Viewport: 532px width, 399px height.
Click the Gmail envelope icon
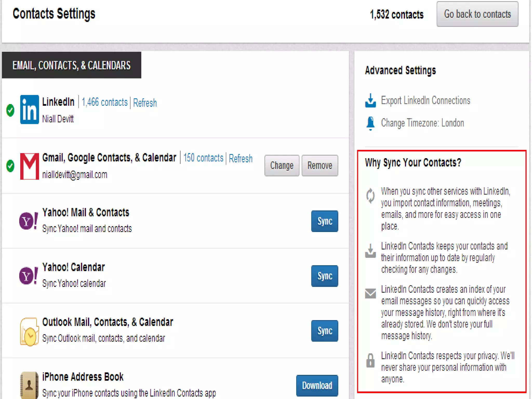point(29,166)
